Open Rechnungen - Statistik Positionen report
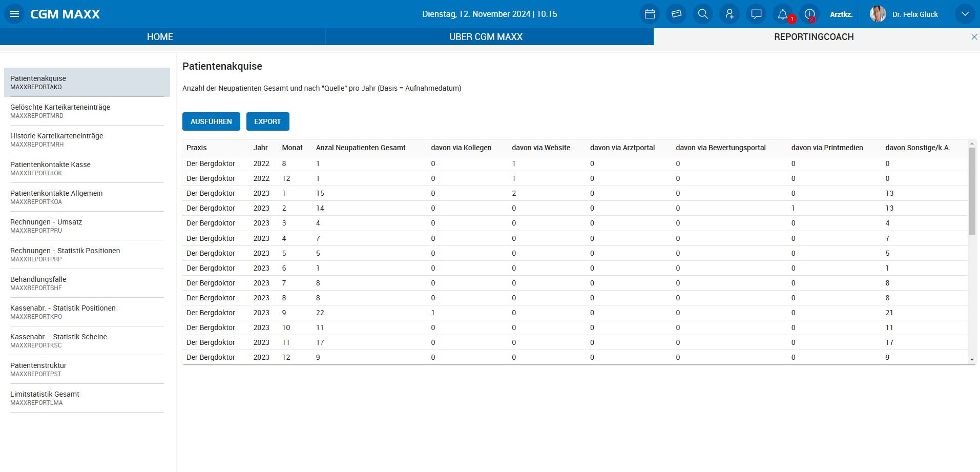Image resolution: width=980 pixels, height=472 pixels. pos(87,254)
